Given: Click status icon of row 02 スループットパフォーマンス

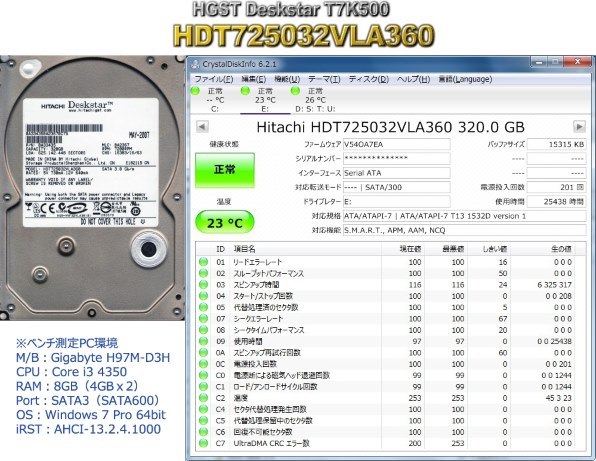Looking at the screenshot, I should 204,273.
